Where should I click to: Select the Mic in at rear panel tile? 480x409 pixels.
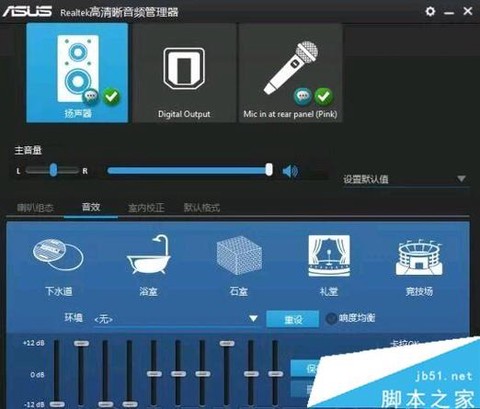pos(290,73)
